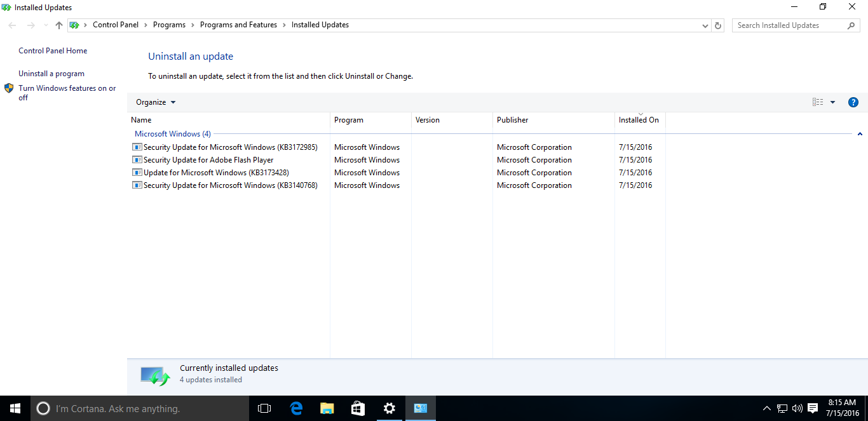This screenshot has width=868, height=421.
Task: Open the Uninstall a program link
Action: (51, 73)
